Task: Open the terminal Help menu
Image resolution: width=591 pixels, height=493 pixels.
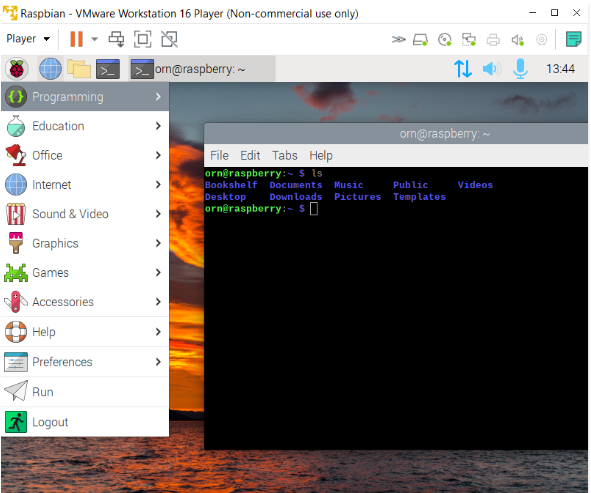Action: tap(321, 155)
